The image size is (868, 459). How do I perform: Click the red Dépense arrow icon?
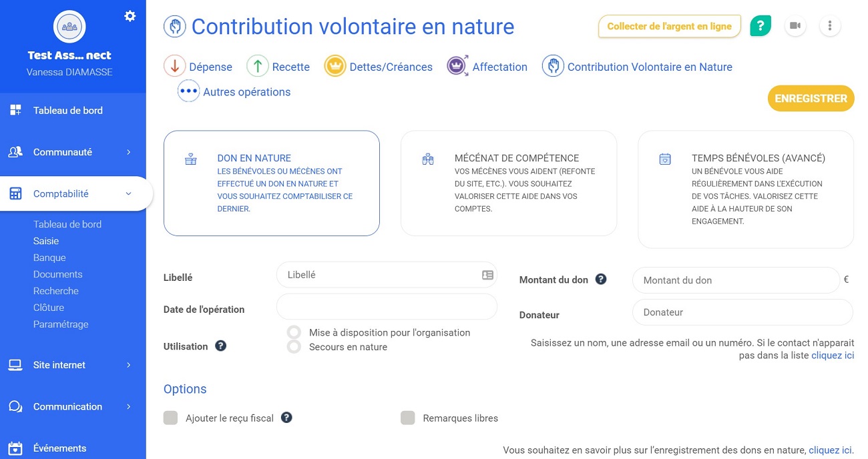174,67
